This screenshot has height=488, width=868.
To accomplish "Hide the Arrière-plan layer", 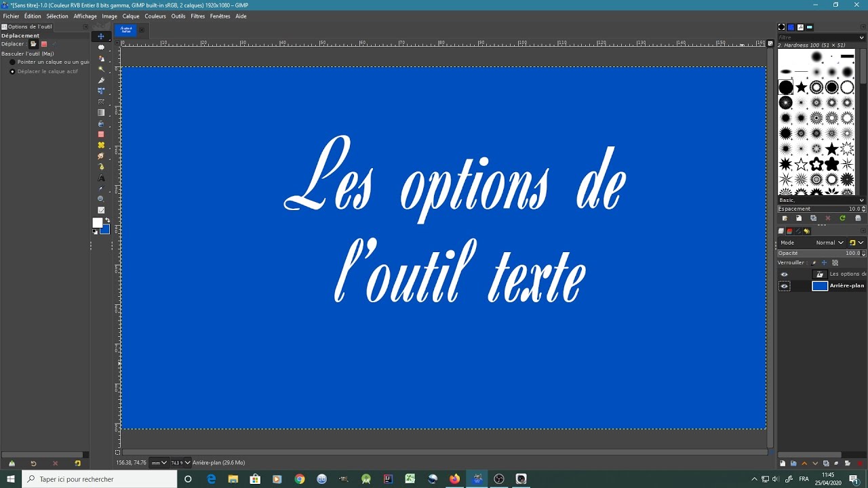I will click(x=785, y=286).
